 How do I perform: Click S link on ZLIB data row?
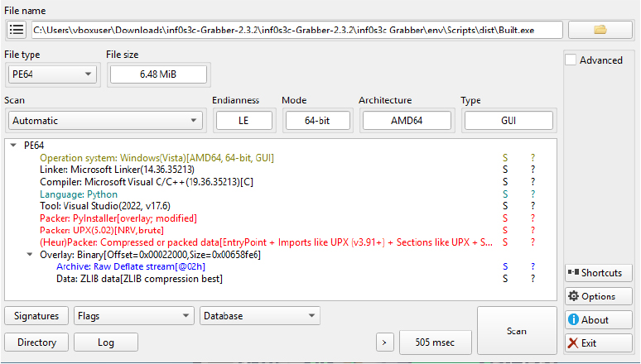[x=505, y=279]
